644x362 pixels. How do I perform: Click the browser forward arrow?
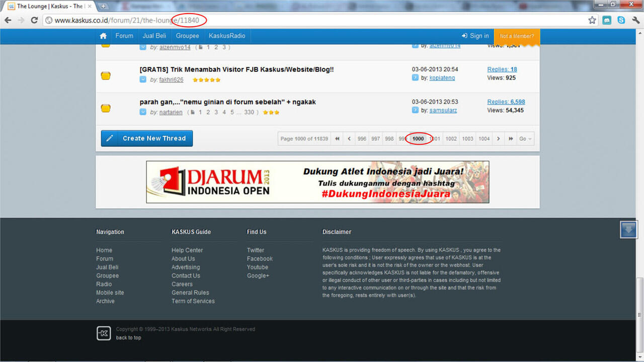[21, 21]
